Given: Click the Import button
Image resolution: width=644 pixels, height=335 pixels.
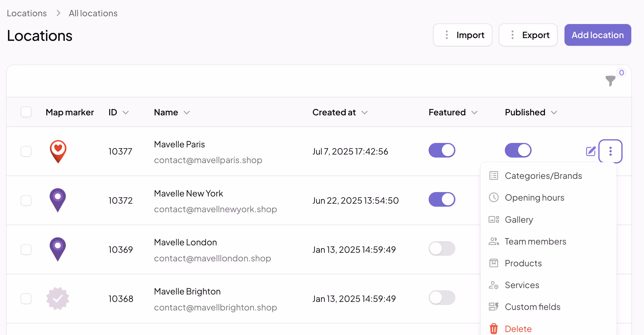Looking at the screenshot, I should pyautogui.click(x=463, y=35).
